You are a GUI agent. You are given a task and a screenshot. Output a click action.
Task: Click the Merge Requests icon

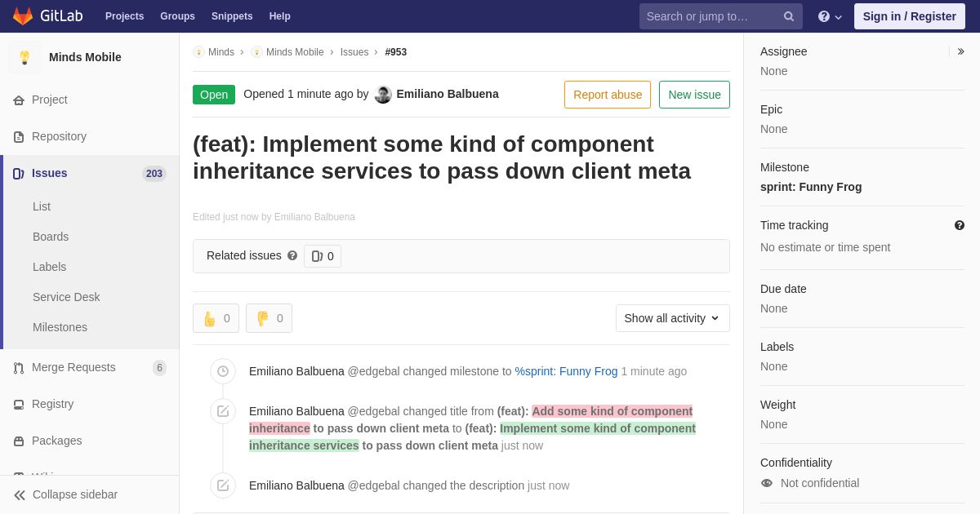pyautogui.click(x=19, y=368)
